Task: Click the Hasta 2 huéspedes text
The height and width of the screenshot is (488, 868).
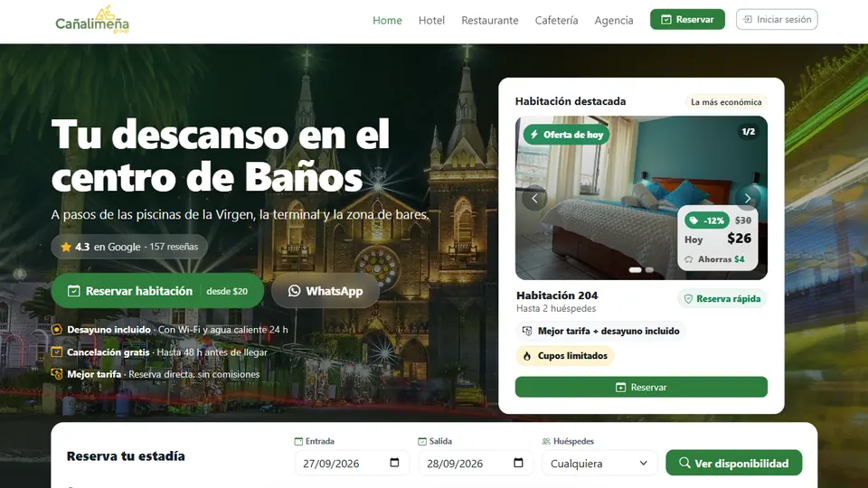Action: click(556, 309)
